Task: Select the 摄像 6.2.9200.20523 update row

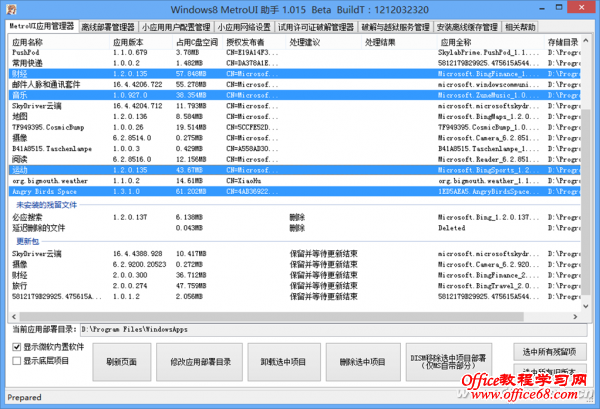Action: pos(295,264)
